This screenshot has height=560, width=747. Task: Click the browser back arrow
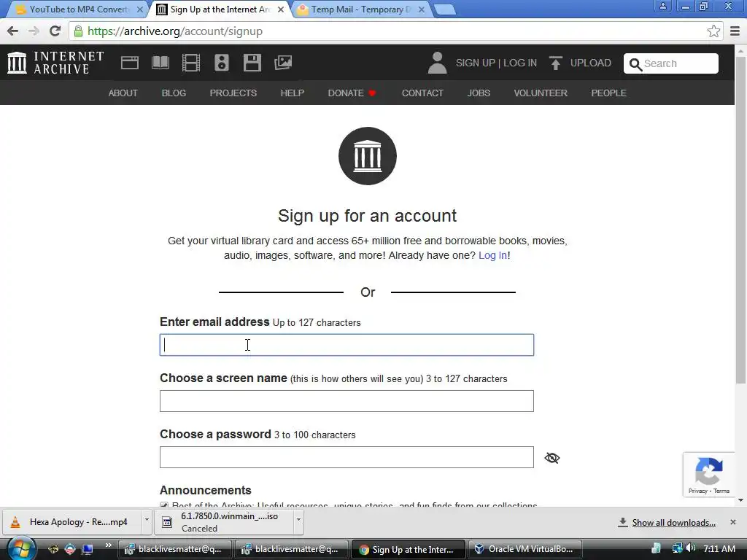tap(13, 31)
